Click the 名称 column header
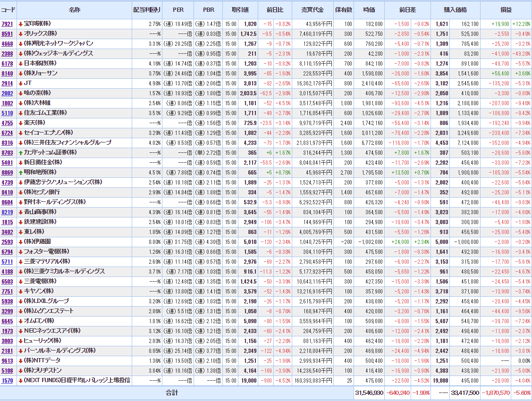The height and width of the screenshot is (401, 532). (x=74, y=10)
